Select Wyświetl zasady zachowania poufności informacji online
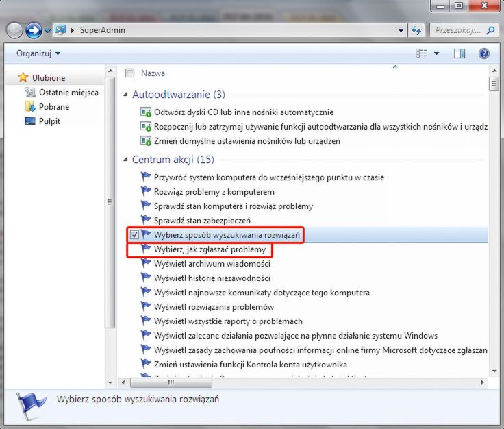Viewport: 504px width, 429px height. click(320, 350)
